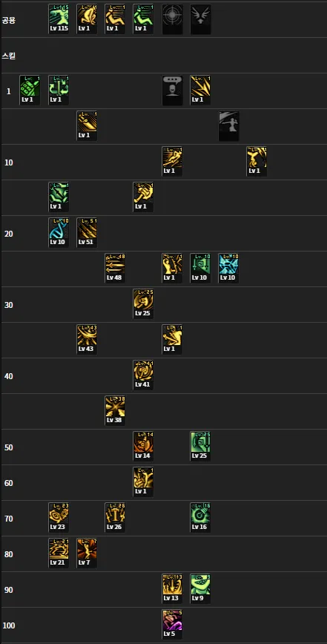Select the Lv 43 skill icon
Screen dimensions: 327x644
[87, 340]
